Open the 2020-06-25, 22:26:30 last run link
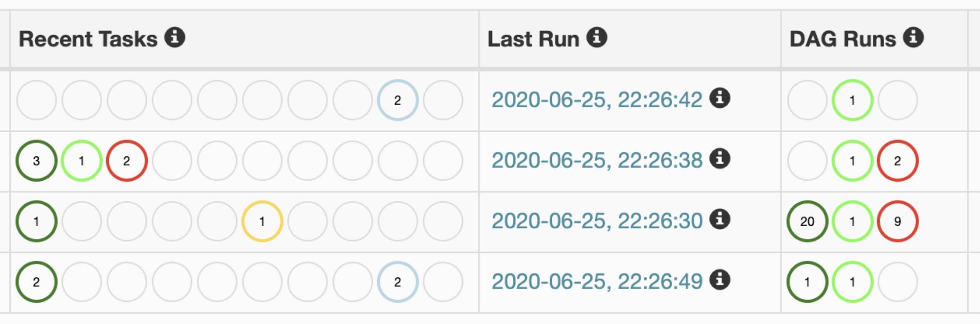 597,221
